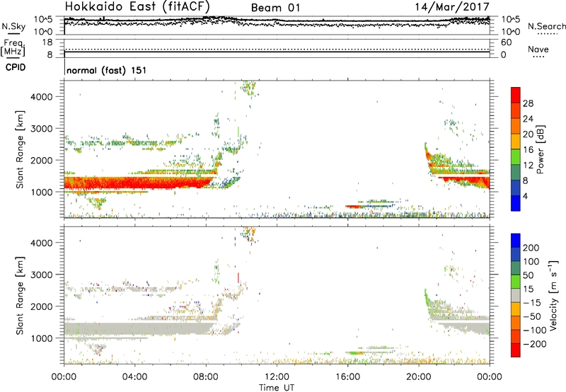
Task: Click the gray velocity band near 1200 km
Action: pyautogui.click(x=137, y=328)
